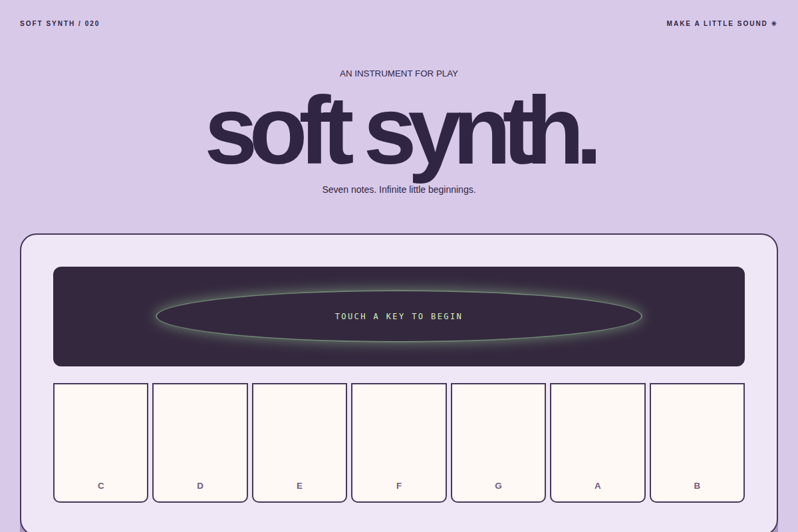Play the C key
The image size is (798, 532).
coord(100,443)
